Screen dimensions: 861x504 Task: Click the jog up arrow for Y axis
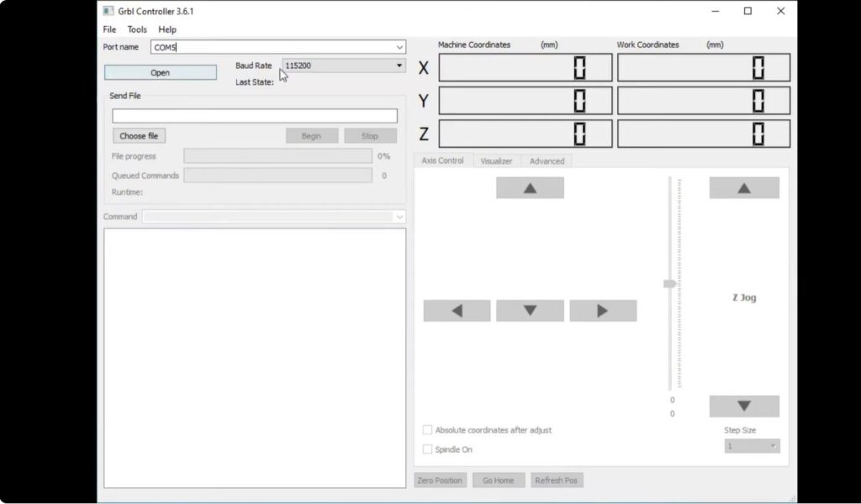click(530, 187)
